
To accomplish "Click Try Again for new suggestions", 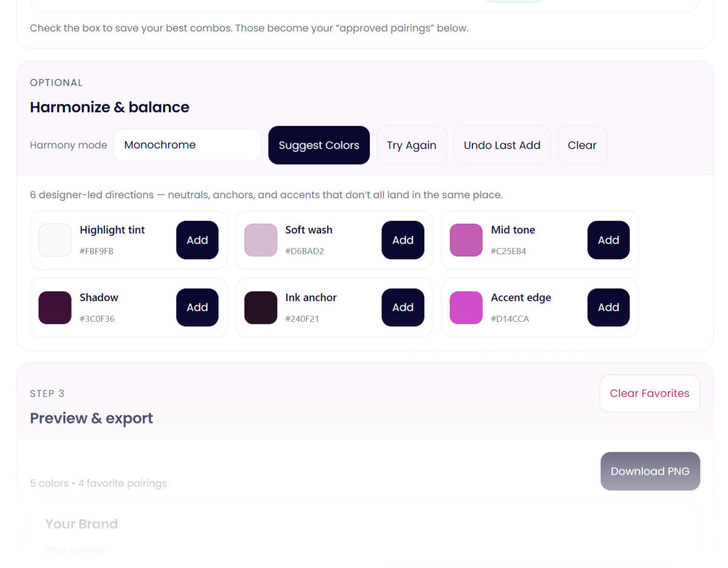I will pyautogui.click(x=411, y=145).
